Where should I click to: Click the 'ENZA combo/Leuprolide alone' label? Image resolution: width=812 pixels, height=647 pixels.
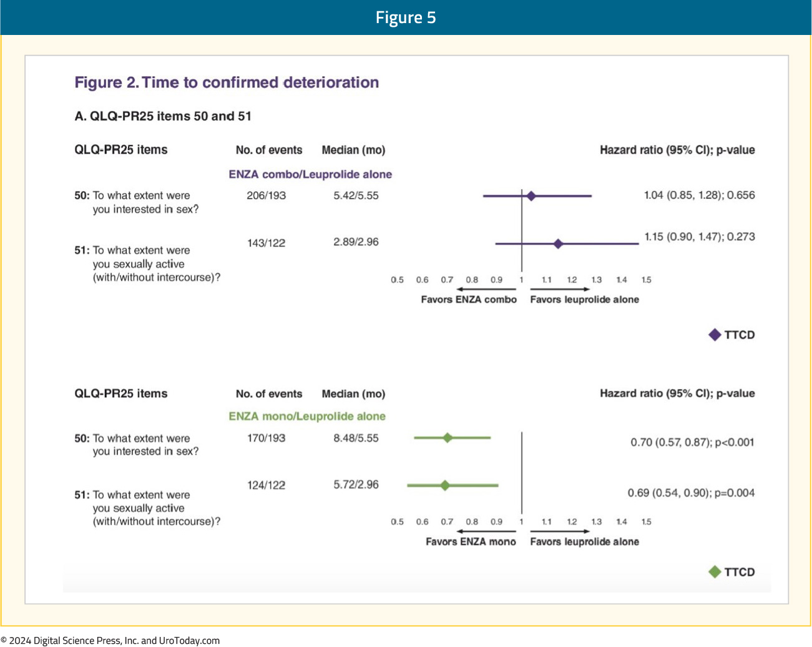[310, 174]
